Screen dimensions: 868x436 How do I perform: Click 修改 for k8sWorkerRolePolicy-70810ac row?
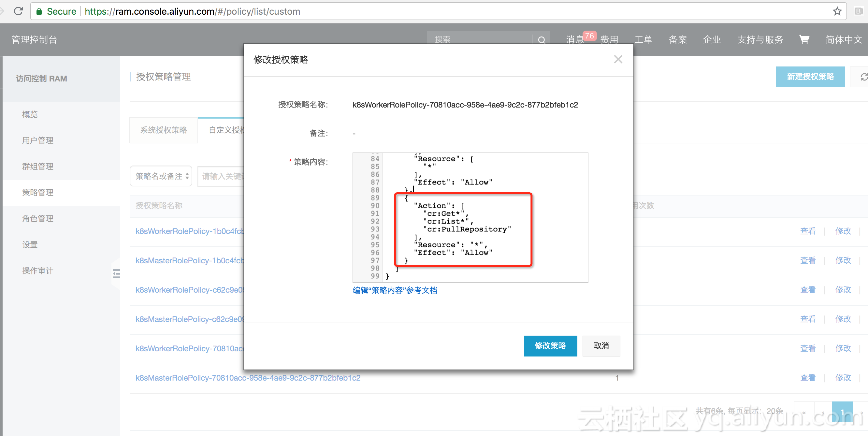point(843,348)
